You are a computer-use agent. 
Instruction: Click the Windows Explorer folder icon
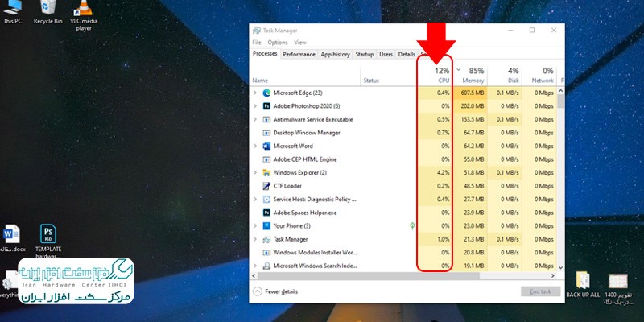pos(266,172)
